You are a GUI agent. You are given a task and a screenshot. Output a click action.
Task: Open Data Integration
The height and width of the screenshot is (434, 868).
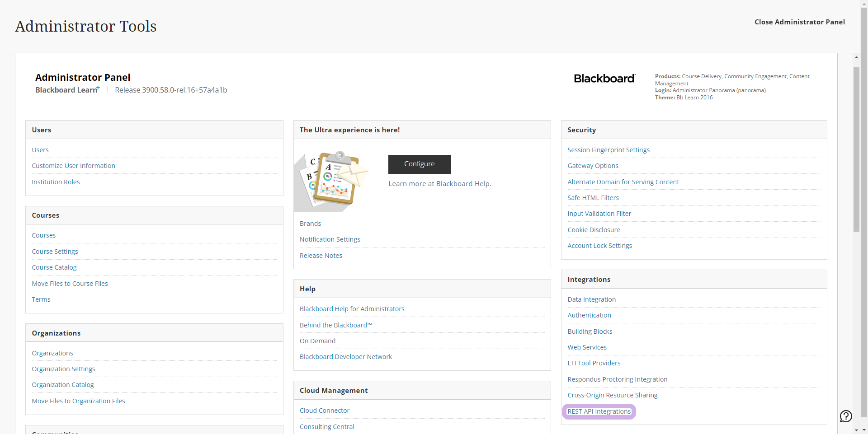click(x=592, y=299)
